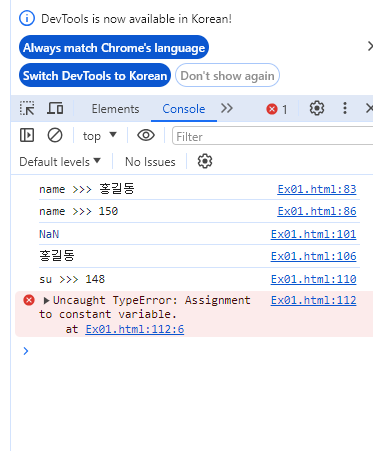Image resolution: width=373 pixels, height=451 pixels.
Task: Select the log text 'name >>> 150'
Action: [x=79, y=211]
